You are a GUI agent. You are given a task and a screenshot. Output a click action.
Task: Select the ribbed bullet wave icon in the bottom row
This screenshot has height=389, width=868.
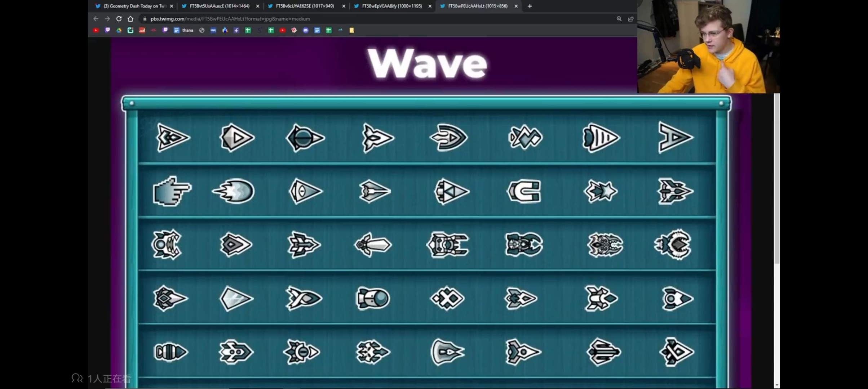click(x=171, y=352)
